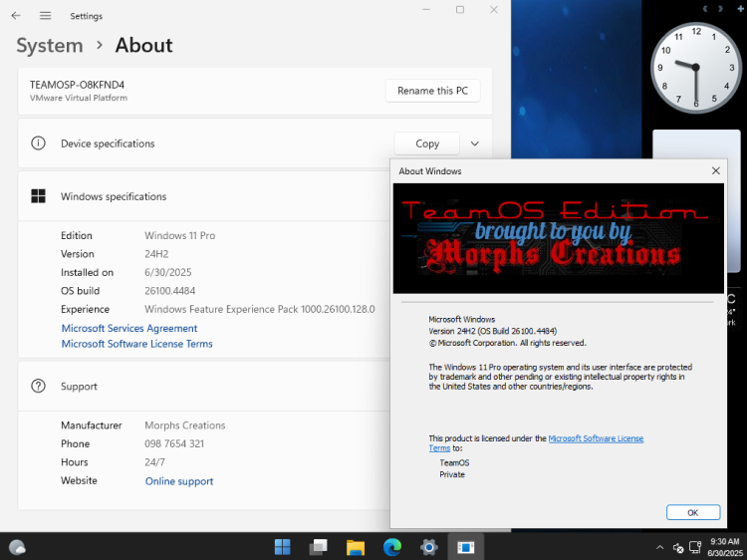
Task: Go to the previous gadget page arrow
Action: tap(705, 9)
